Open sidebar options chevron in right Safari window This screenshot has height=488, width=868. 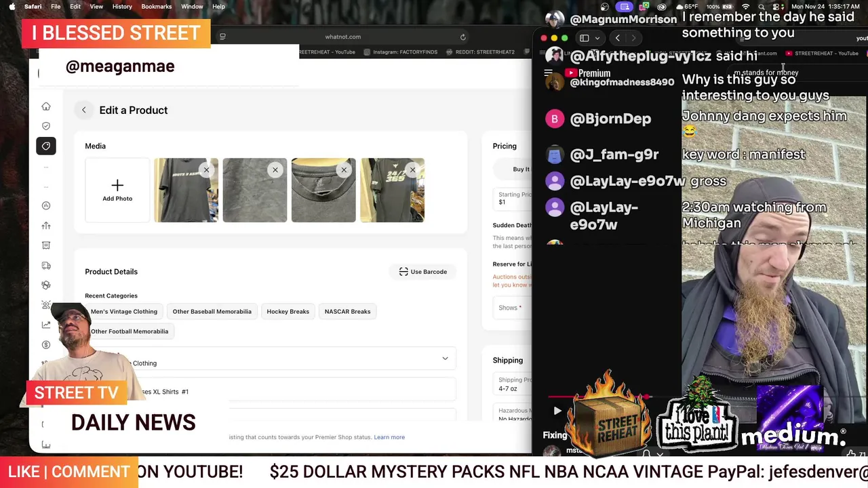597,38
